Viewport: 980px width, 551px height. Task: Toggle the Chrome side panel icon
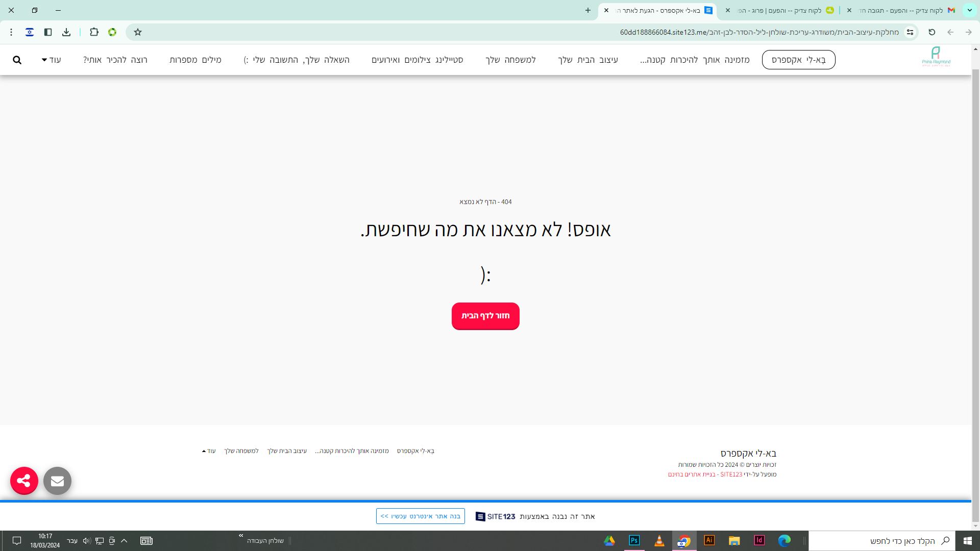tap(48, 32)
